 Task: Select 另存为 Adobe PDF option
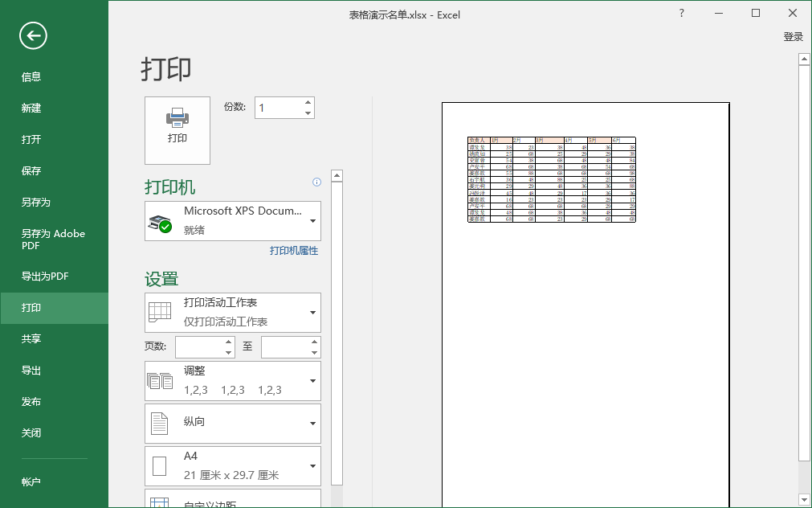(55, 240)
